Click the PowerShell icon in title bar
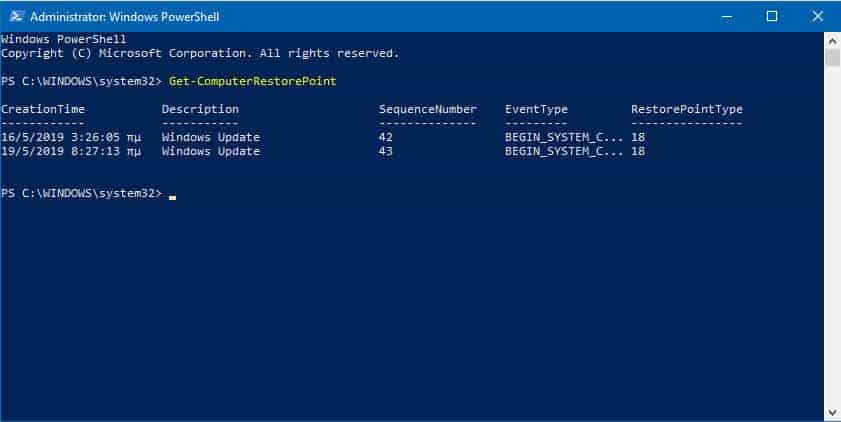Viewport: 841px width, 422px height. [16, 16]
